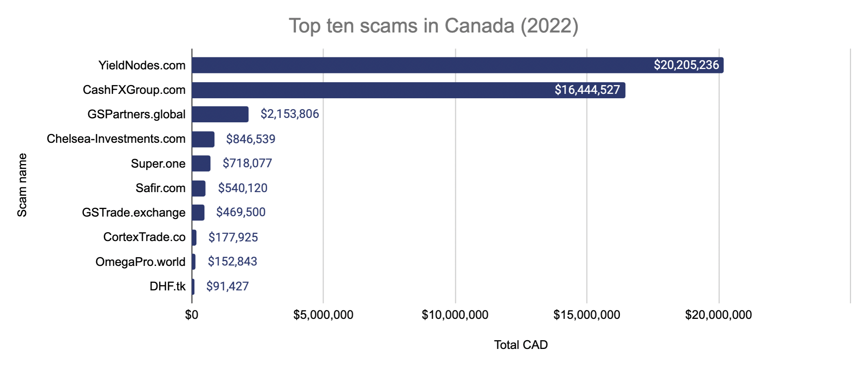Click the $10,000,000 axis tick label
Viewport: 868px width, 369px height.
(455, 315)
